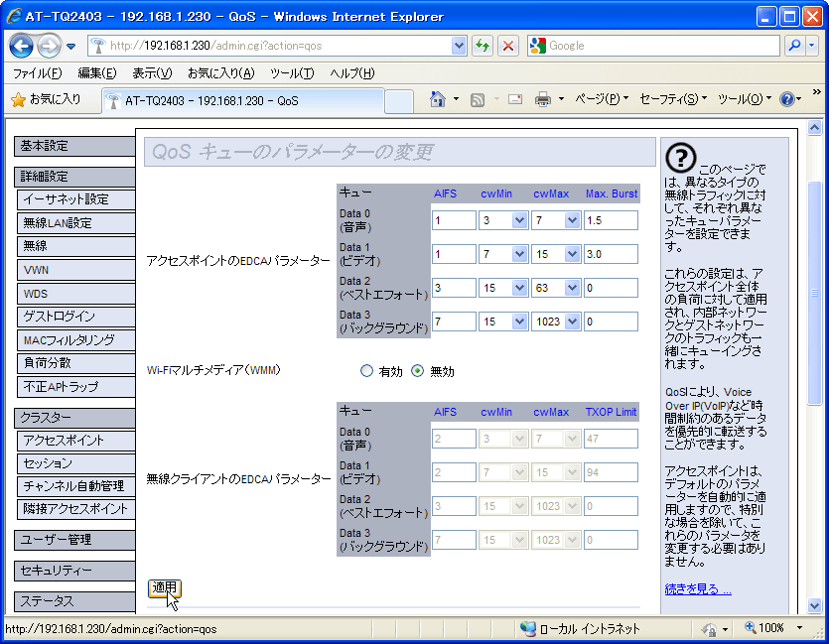Click the red Stop loading icon

click(508, 46)
